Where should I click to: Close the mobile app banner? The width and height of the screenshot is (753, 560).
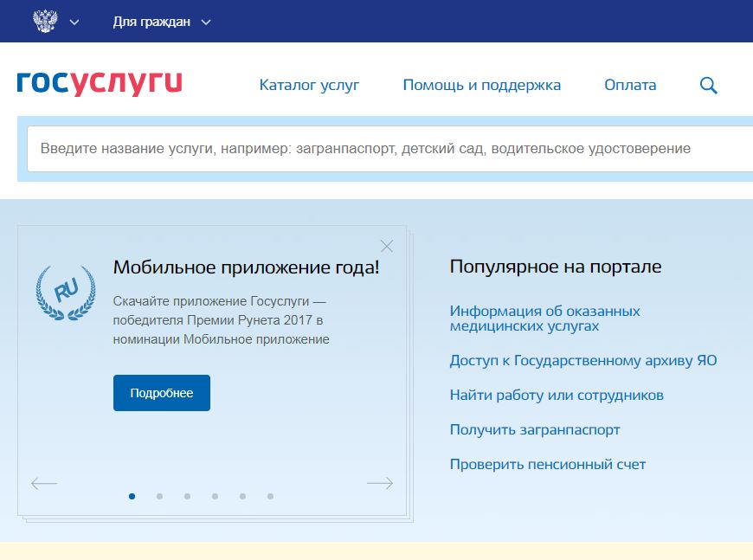tap(387, 246)
